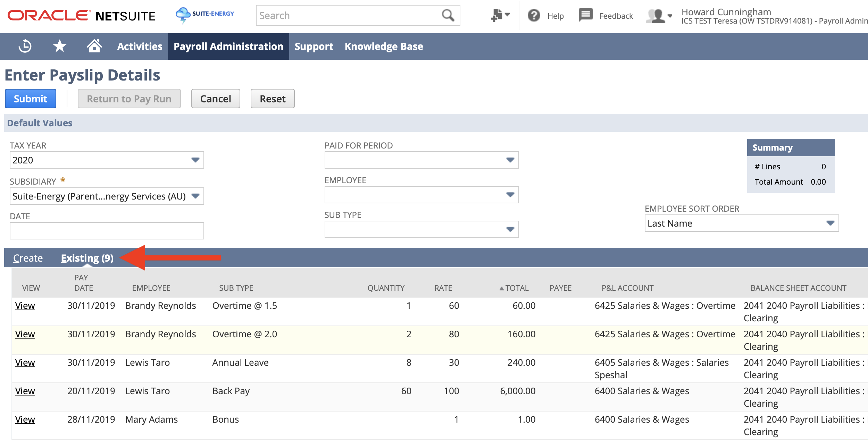Expand the Subsidiary selector
The height and width of the screenshot is (440, 868).
tap(195, 196)
